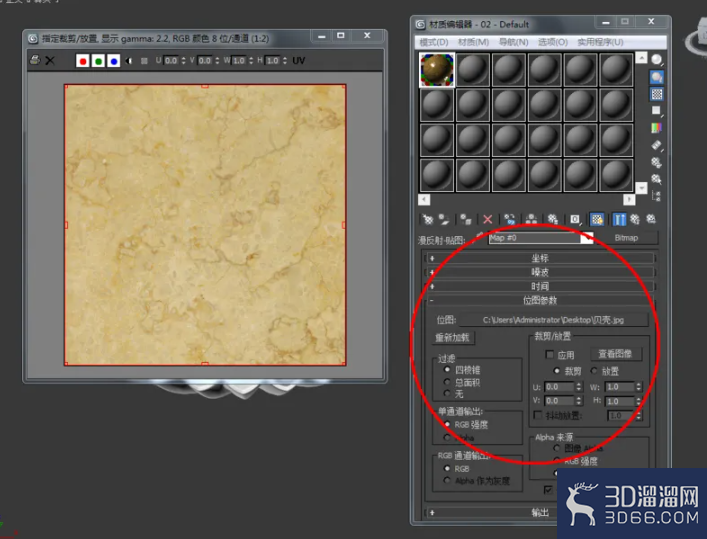The image size is (707, 539).
Task: Expand the 噪波 rollout
Action: click(540, 272)
